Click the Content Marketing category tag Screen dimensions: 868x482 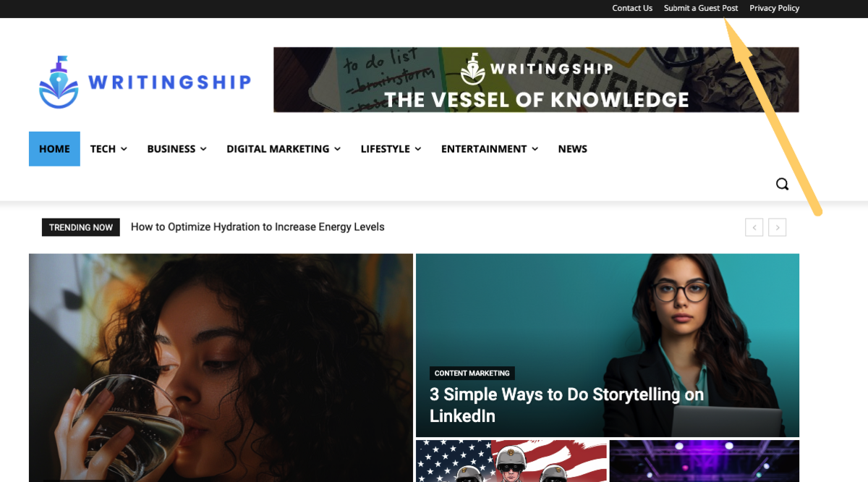click(x=472, y=373)
